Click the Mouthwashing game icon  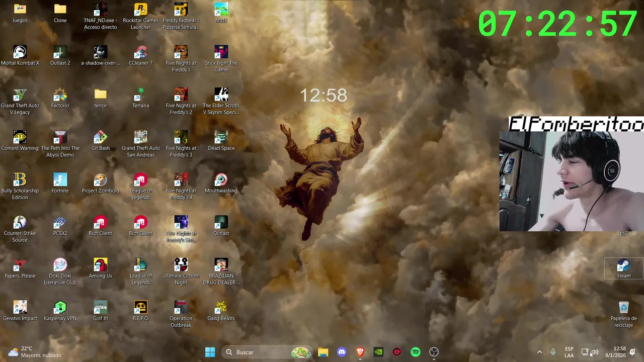point(221,184)
